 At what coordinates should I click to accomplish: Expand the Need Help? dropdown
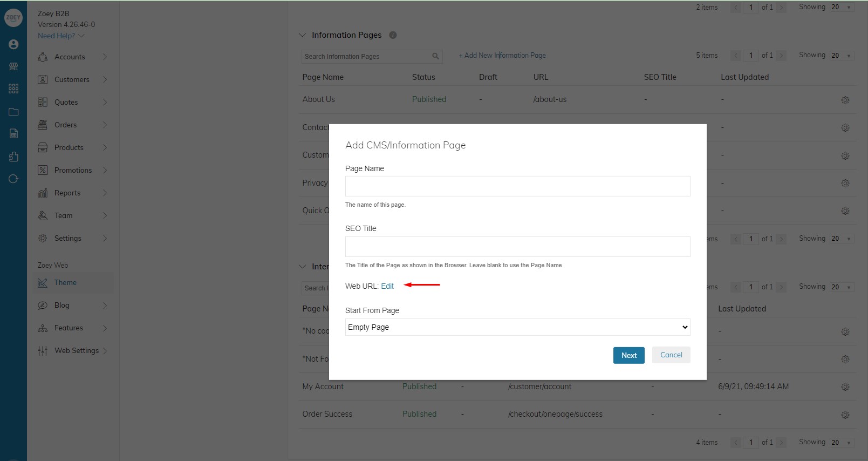61,36
